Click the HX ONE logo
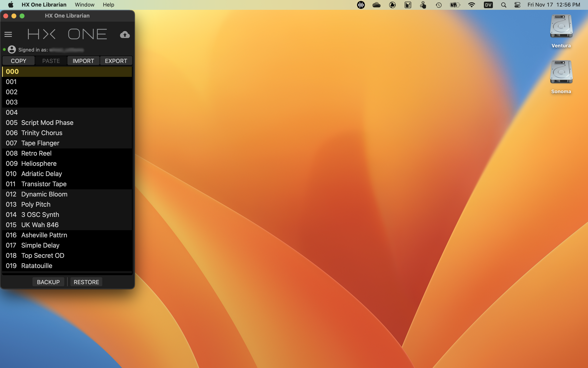Image resolution: width=588 pixels, height=368 pixels. (67, 34)
